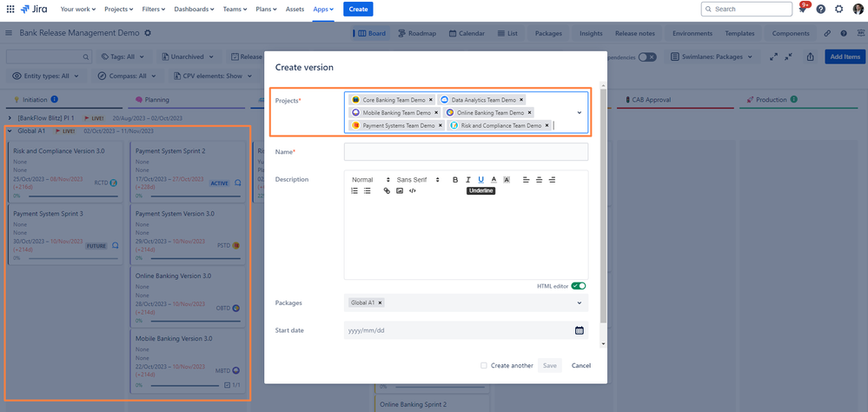Insert a bulleted list
The width and height of the screenshot is (868, 412).
pos(368,190)
